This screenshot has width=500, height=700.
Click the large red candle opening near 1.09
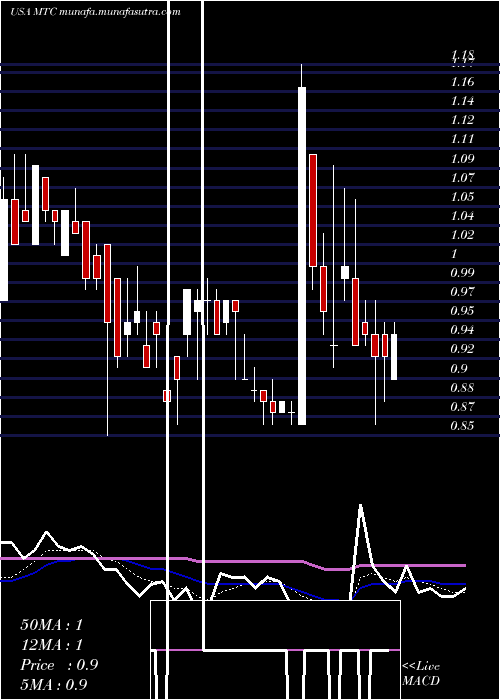click(x=313, y=210)
